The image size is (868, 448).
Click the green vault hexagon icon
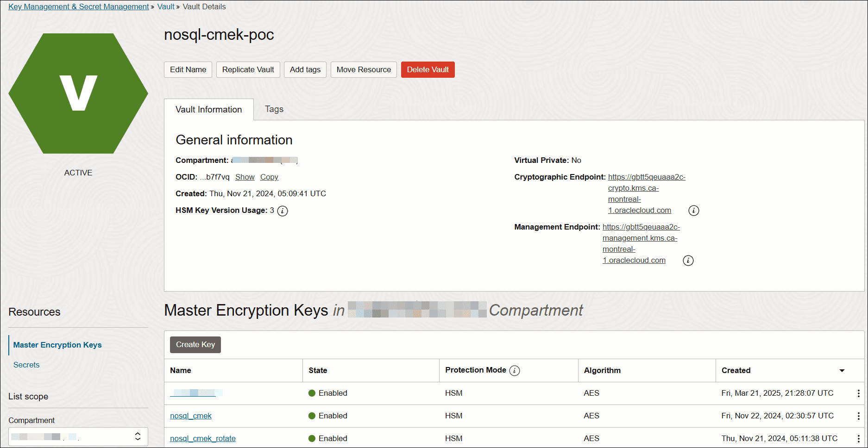(78, 93)
